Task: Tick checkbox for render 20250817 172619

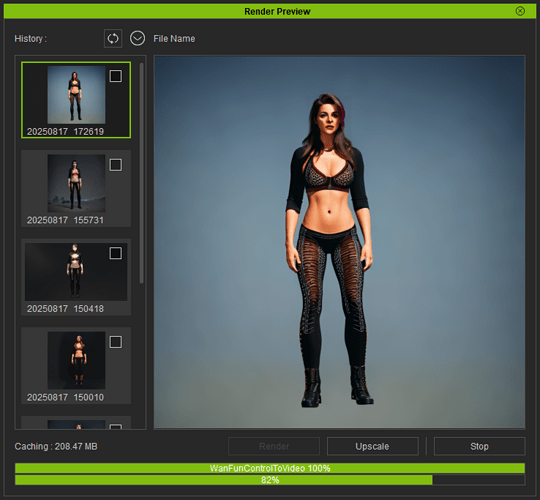Action: tap(116, 76)
